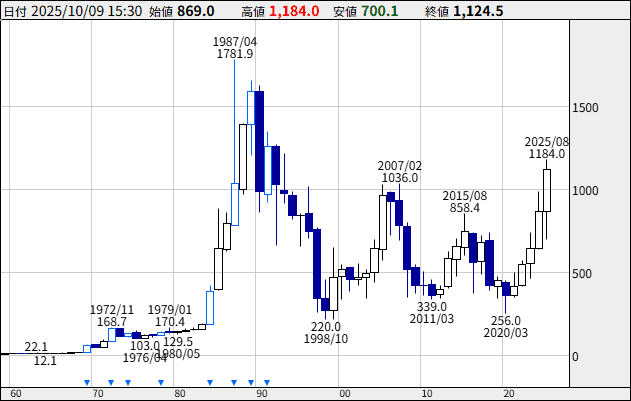Select second blue triangle marker from the left
Viewport: 631px width, 401px height.
111,382
